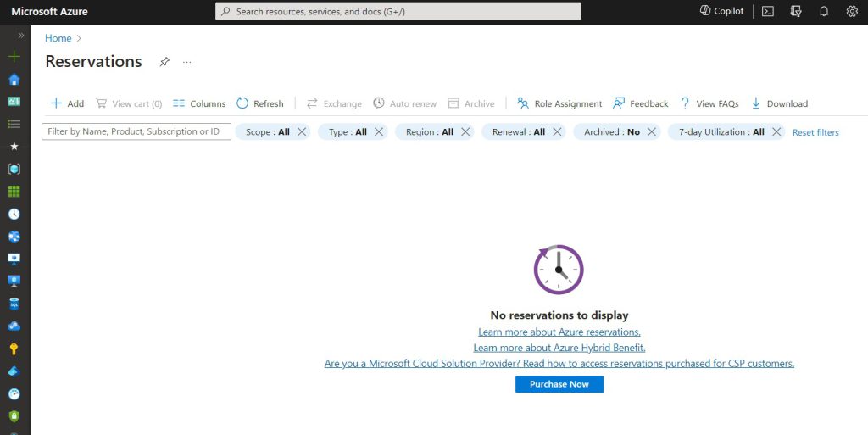Open the Type : All filter

(x=348, y=131)
